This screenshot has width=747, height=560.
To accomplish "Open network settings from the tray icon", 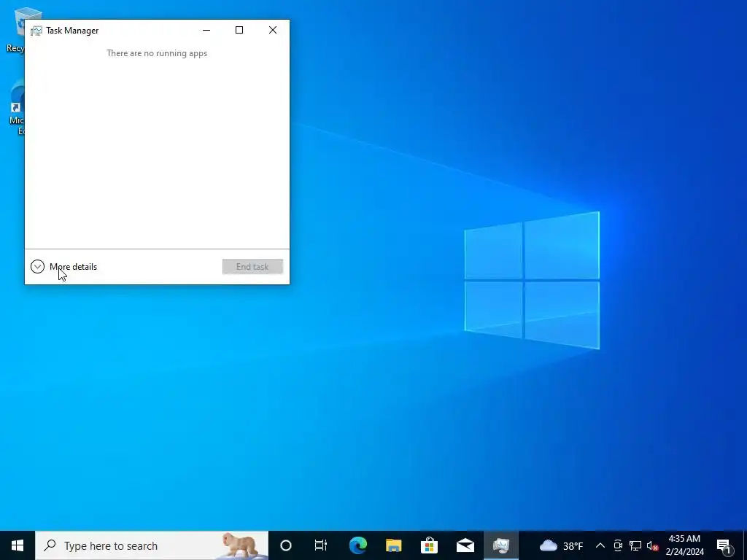I will (635, 545).
